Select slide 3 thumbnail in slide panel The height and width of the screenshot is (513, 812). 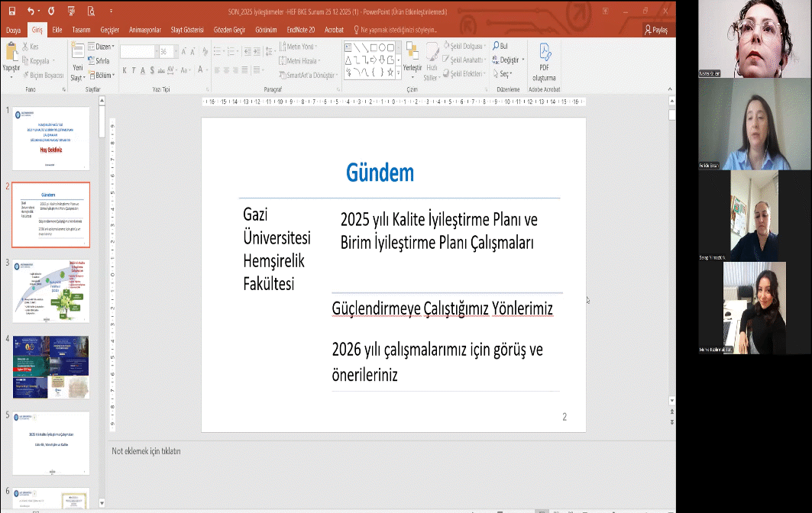click(50, 290)
